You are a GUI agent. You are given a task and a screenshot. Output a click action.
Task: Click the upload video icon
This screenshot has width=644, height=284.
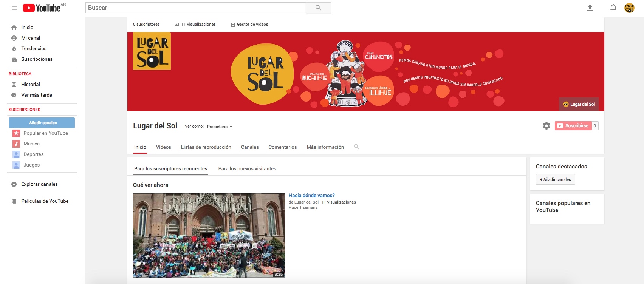point(590,8)
